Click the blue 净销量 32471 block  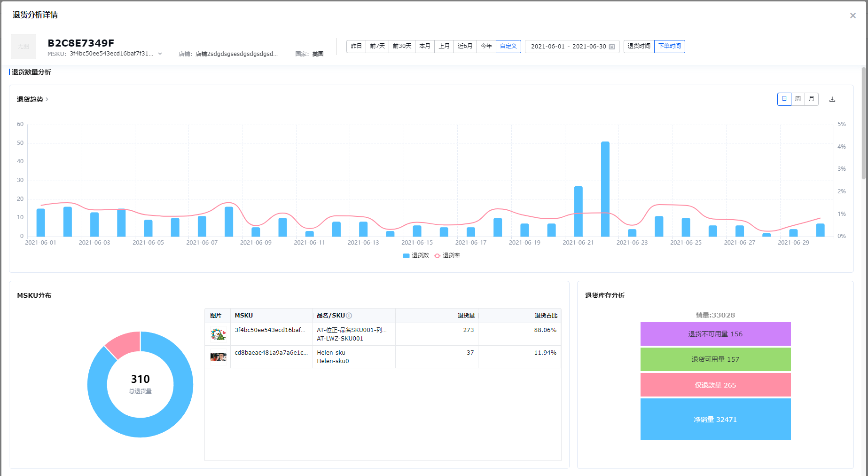[x=715, y=419]
